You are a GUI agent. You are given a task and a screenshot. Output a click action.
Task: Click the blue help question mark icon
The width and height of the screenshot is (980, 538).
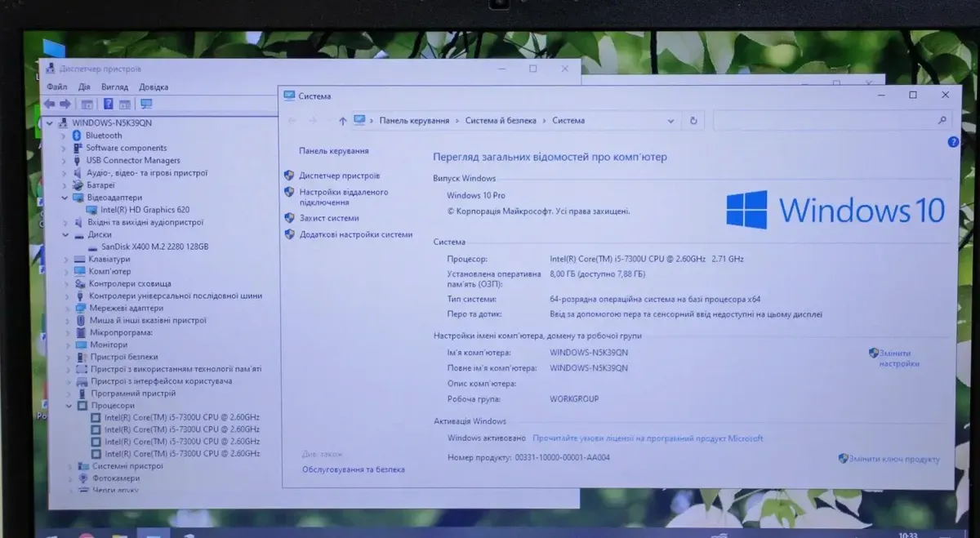953,142
